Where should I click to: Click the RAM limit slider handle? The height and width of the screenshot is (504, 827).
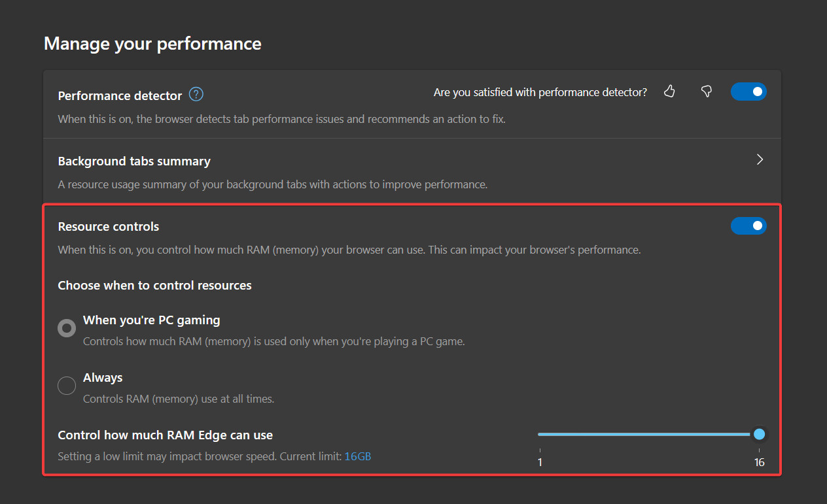[759, 434]
